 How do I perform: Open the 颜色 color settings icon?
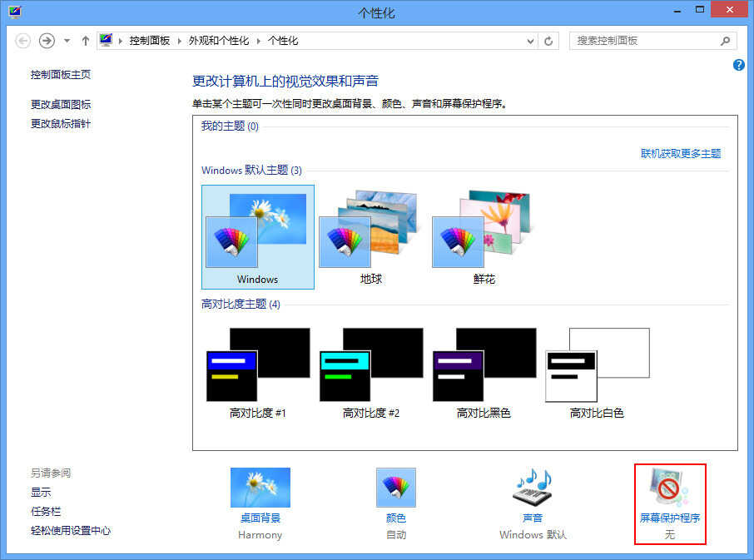396,488
